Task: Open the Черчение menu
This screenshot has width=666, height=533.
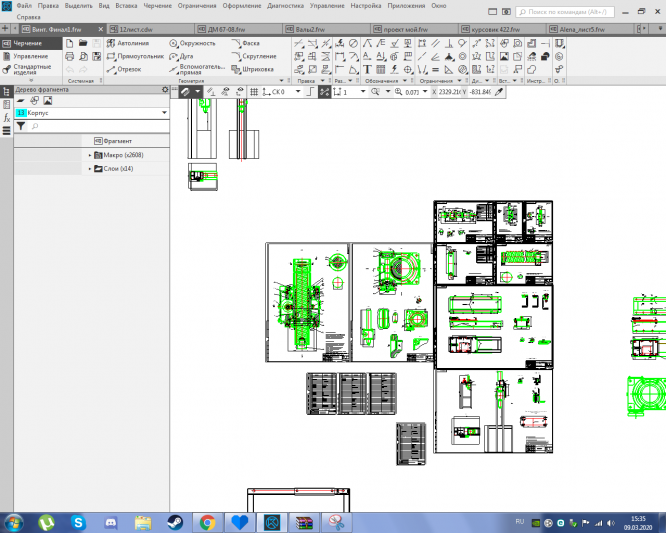Action: (158, 6)
